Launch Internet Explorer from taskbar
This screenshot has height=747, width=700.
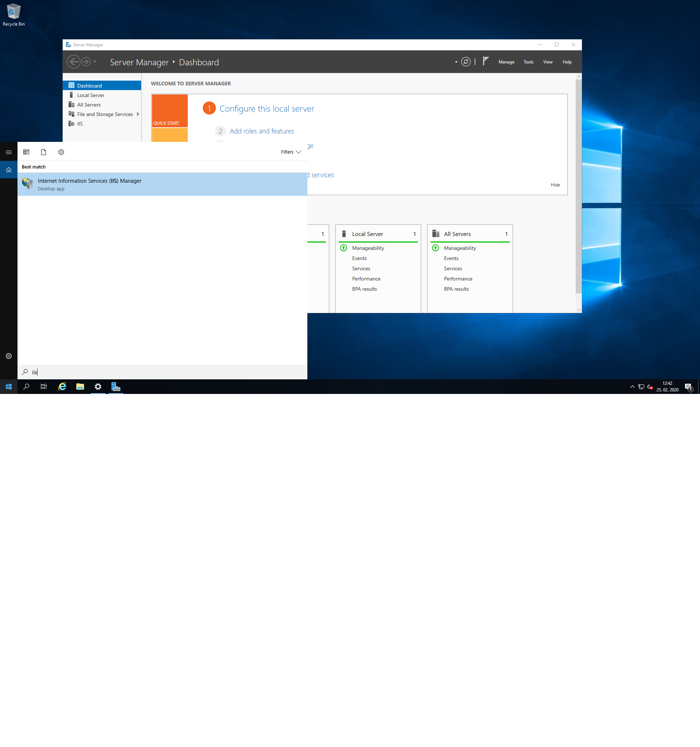[62, 387]
